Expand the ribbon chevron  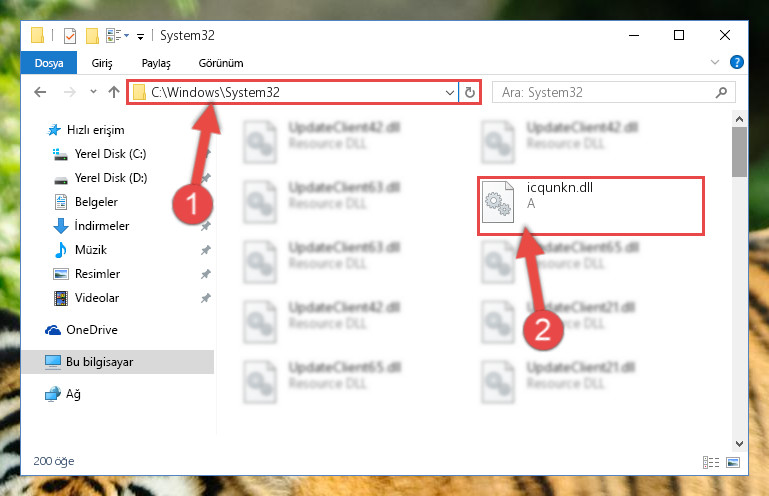pyautogui.click(x=715, y=62)
